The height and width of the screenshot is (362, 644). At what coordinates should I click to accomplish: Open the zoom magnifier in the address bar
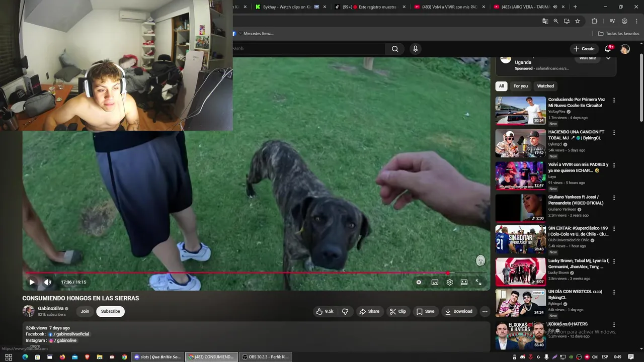pyautogui.click(x=556, y=21)
